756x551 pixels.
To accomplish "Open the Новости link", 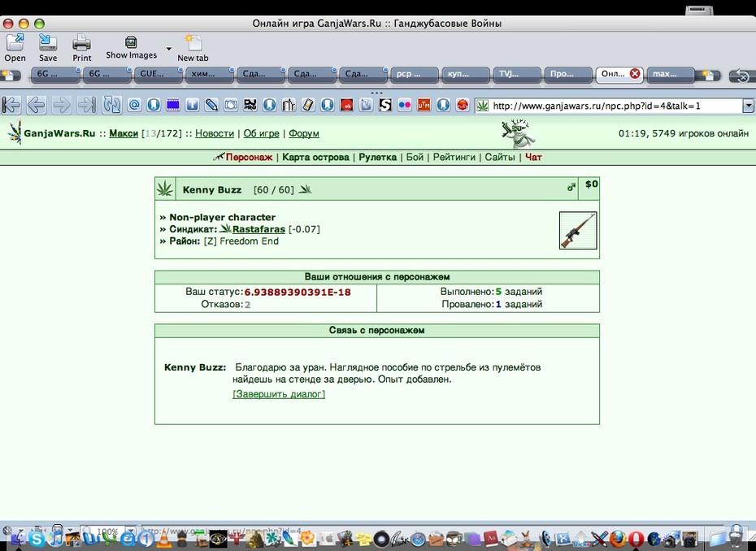I will coord(215,133).
